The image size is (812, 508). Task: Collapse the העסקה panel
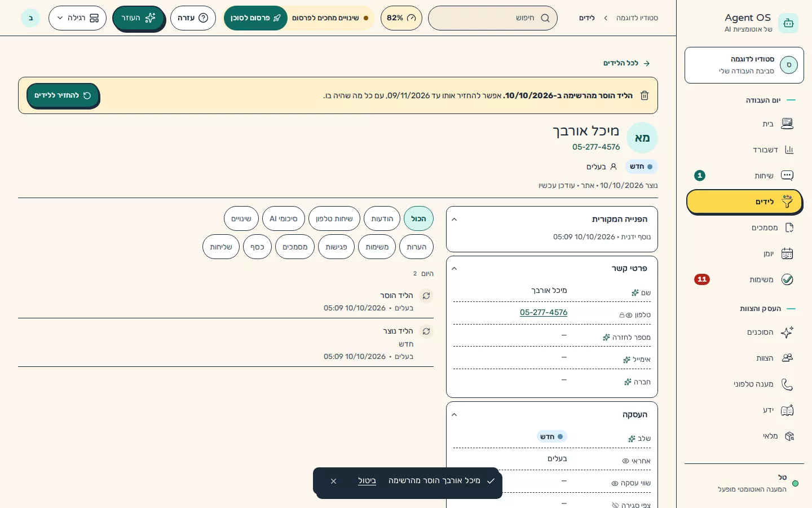(454, 415)
